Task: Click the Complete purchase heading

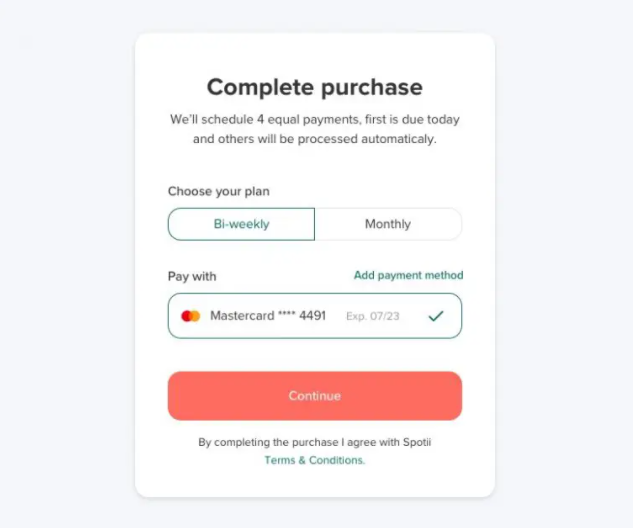Action: (315, 87)
